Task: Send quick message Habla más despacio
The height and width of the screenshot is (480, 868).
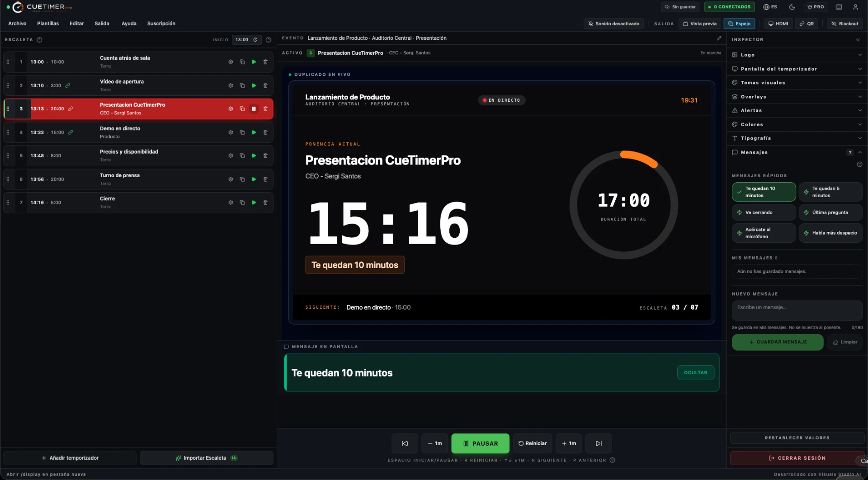Action: click(x=830, y=233)
